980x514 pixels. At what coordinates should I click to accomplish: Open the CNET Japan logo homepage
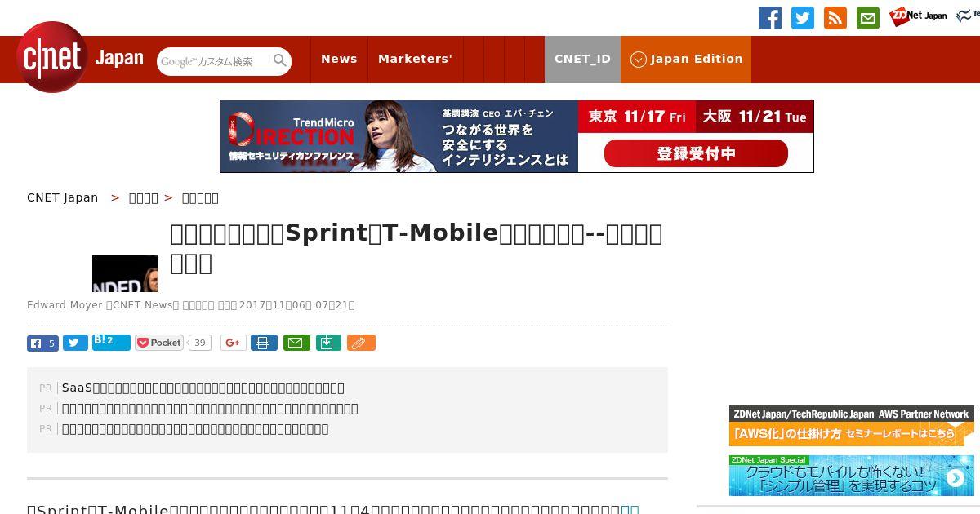(x=80, y=57)
